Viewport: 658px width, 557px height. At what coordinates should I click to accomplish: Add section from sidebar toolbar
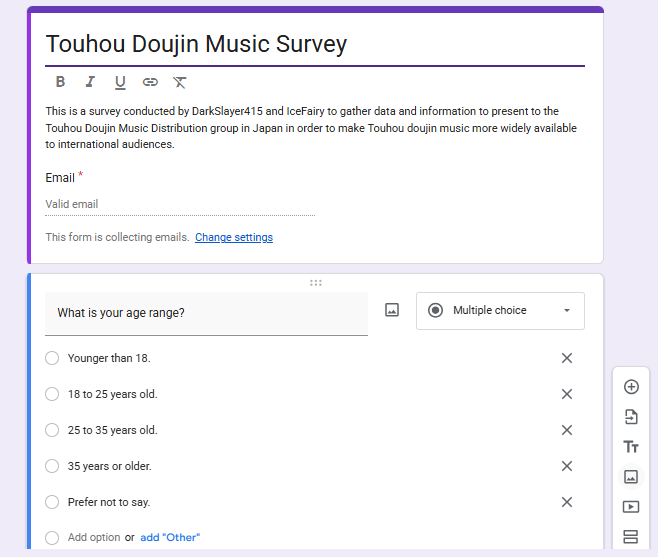point(631,536)
